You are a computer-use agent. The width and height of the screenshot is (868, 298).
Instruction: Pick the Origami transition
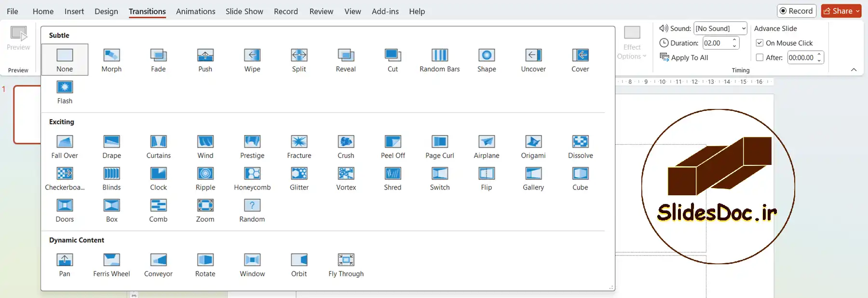(x=533, y=147)
